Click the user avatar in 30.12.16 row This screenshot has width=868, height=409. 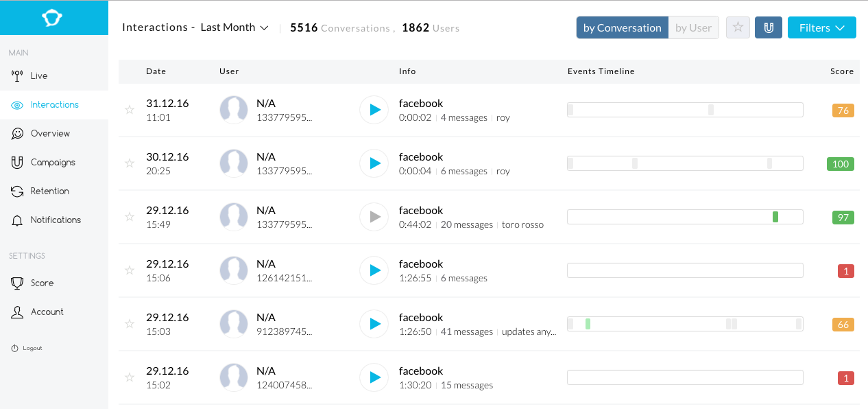point(234,163)
